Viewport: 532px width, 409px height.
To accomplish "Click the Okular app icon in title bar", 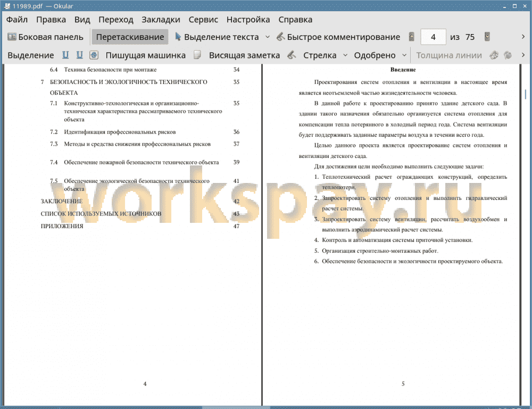I will tap(7, 6).
